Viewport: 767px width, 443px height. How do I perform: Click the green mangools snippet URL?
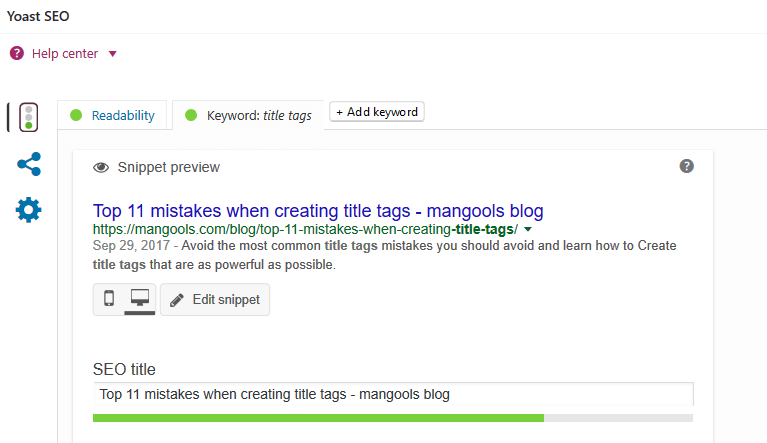(x=304, y=230)
